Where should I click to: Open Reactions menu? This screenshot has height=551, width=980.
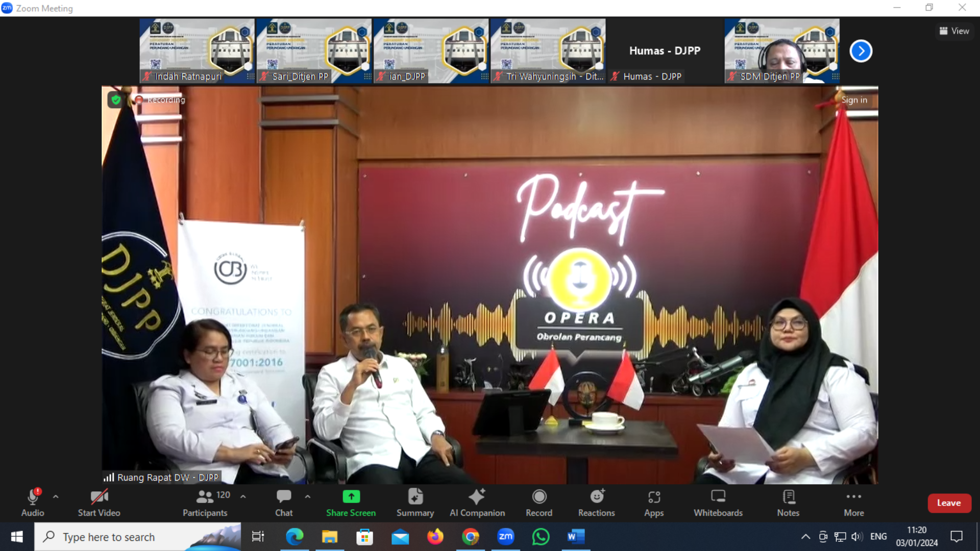pyautogui.click(x=597, y=503)
